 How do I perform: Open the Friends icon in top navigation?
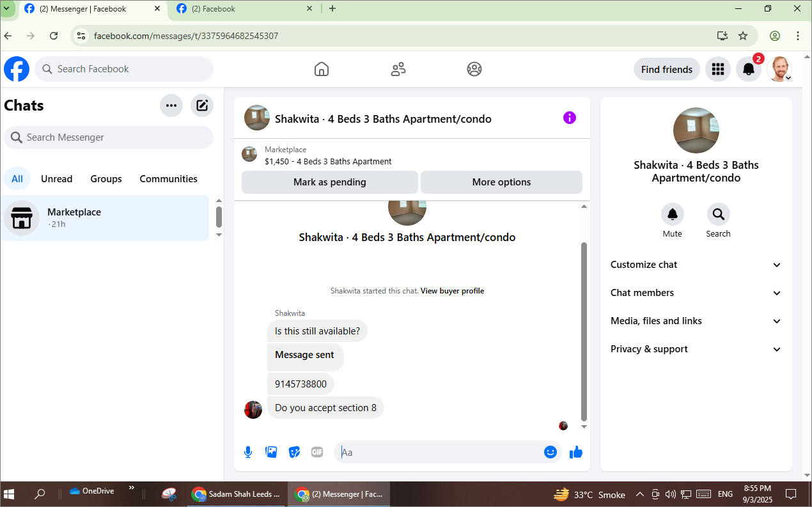click(398, 69)
